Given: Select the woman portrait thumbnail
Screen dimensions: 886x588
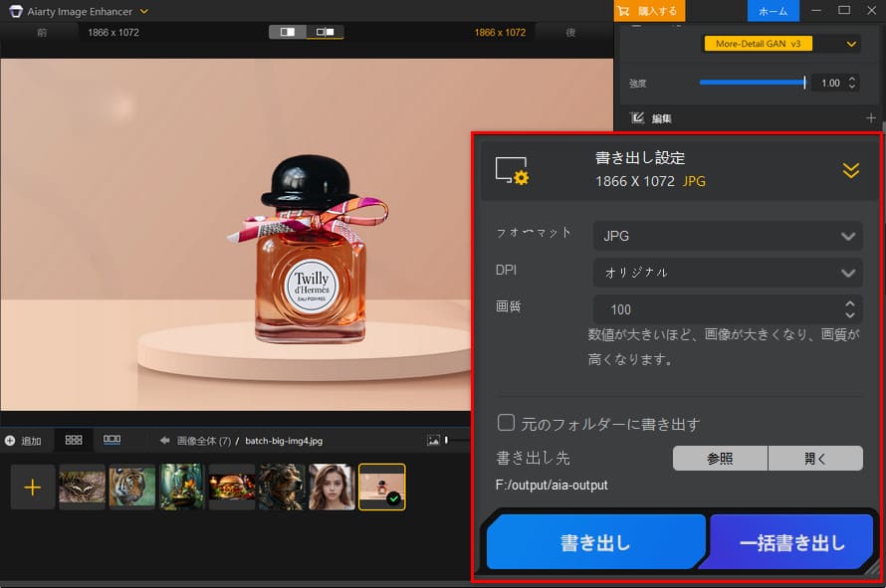Looking at the screenshot, I should click(x=332, y=487).
